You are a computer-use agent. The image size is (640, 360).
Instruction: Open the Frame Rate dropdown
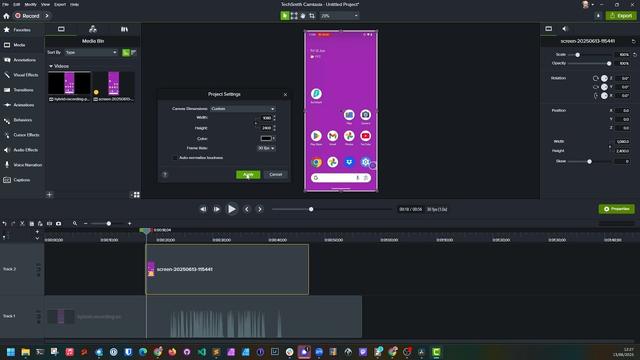(x=266, y=148)
